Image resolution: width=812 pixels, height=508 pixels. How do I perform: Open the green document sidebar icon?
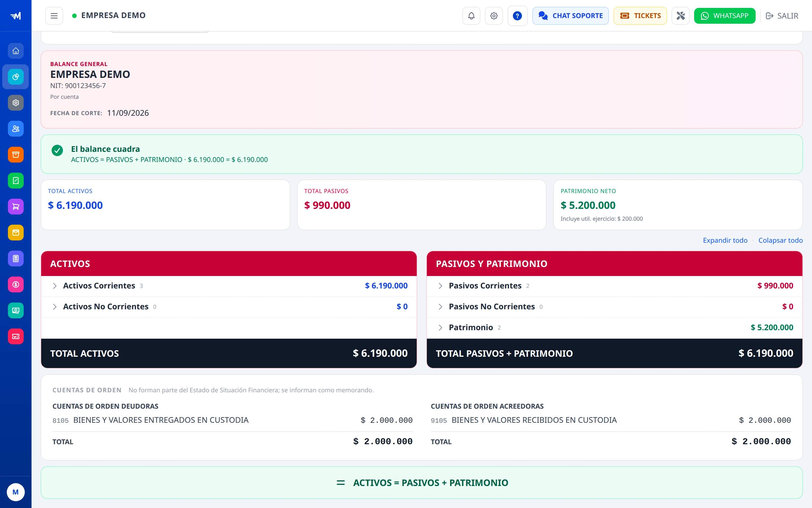[16, 181]
